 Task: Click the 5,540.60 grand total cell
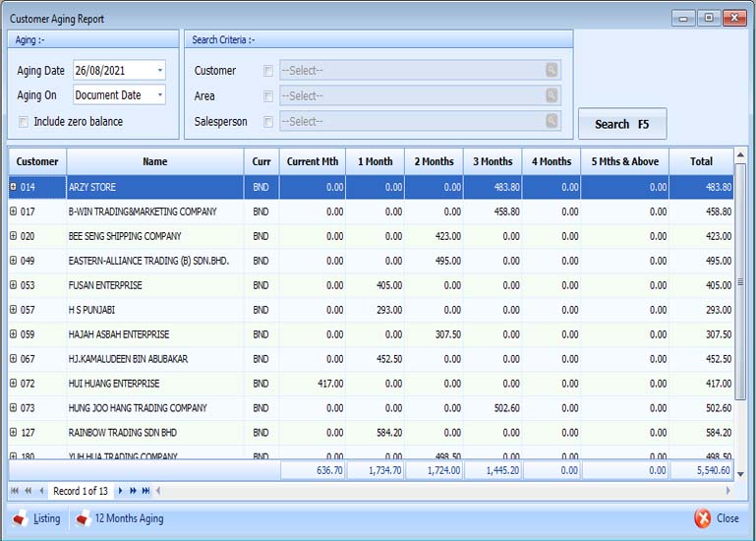[702, 470]
